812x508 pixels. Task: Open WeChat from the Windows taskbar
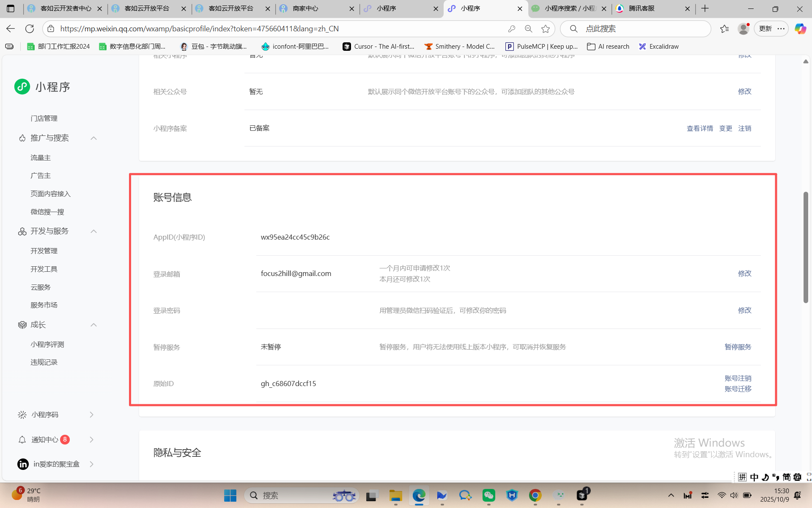(488, 495)
